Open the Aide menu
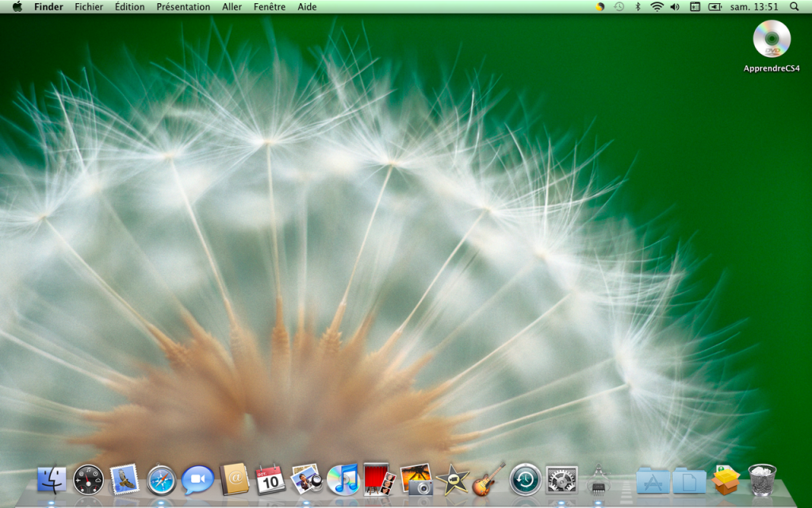 [x=307, y=6]
